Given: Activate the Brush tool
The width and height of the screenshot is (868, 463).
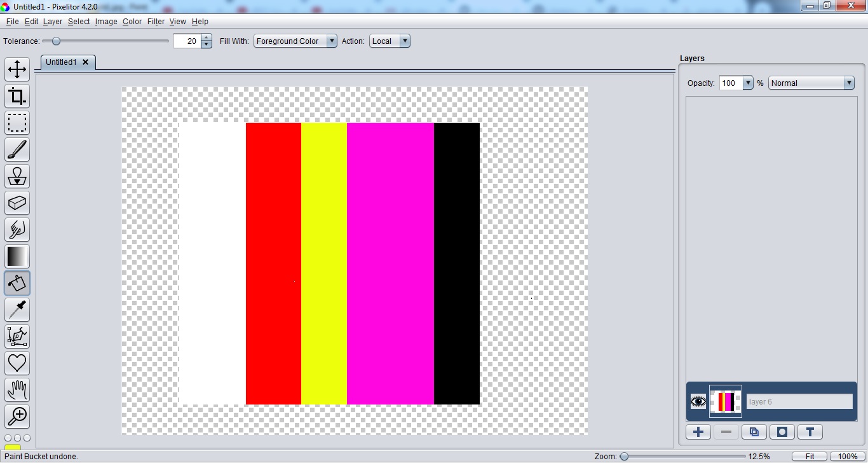Looking at the screenshot, I should point(17,149).
